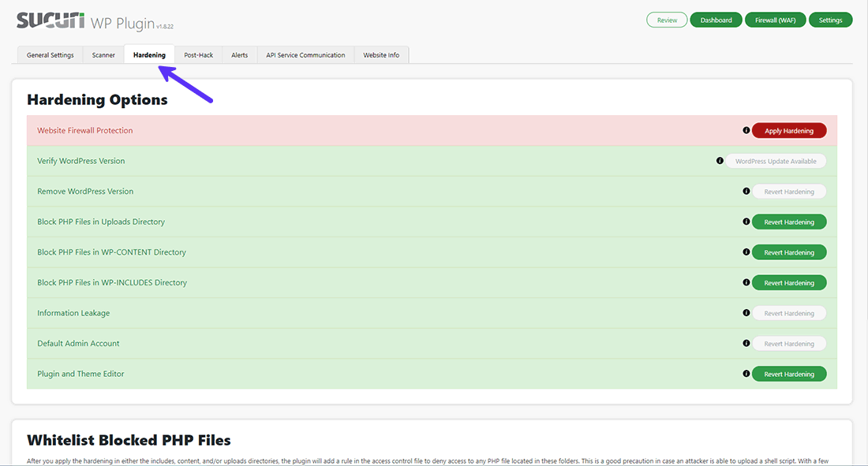
Task: Click info icon for Verify WordPress Version
Action: coord(720,161)
